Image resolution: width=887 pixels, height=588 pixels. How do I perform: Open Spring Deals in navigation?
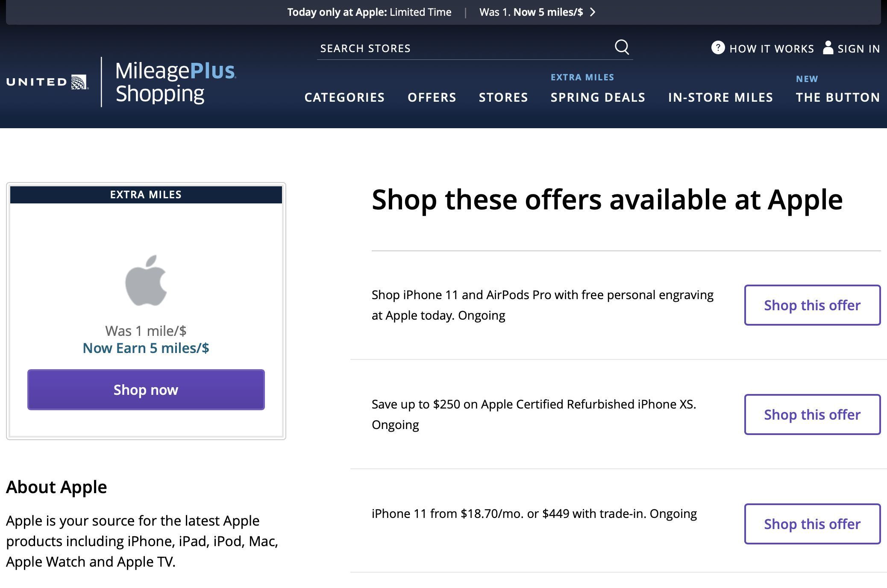pos(598,97)
